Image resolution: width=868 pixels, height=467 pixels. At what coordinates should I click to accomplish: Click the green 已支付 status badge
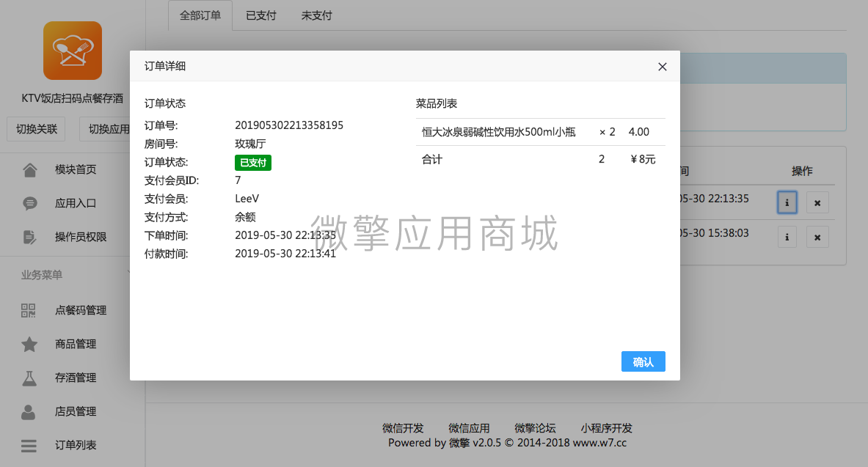[x=253, y=163]
